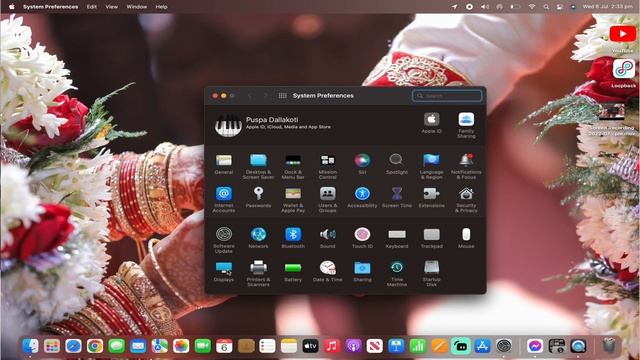The image size is (640, 360).
Task: Open Mission Control preferences
Action: pos(327,166)
